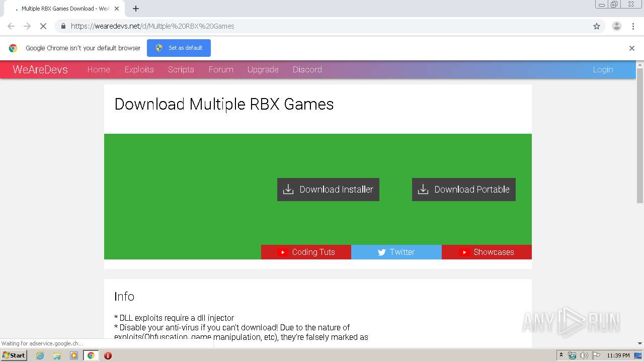The width and height of the screenshot is (644, 362).
Task: Open a new tab with plus
Action: tap(136, 9)
